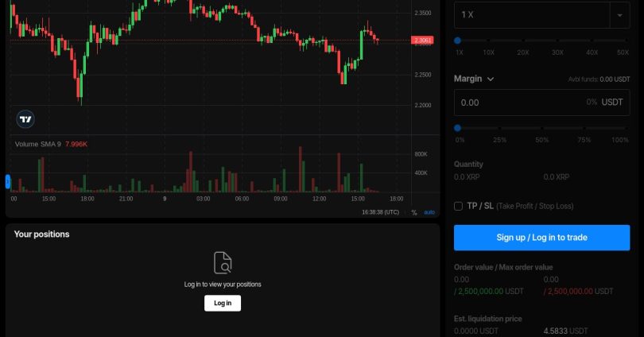Click the positions document search icon
The height and width of the screenshot is (337, 644).
coord(223,262)
